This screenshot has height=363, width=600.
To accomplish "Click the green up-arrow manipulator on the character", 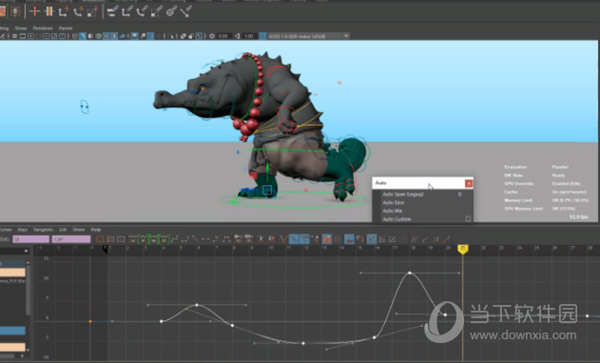I will [x=267, y=168].
